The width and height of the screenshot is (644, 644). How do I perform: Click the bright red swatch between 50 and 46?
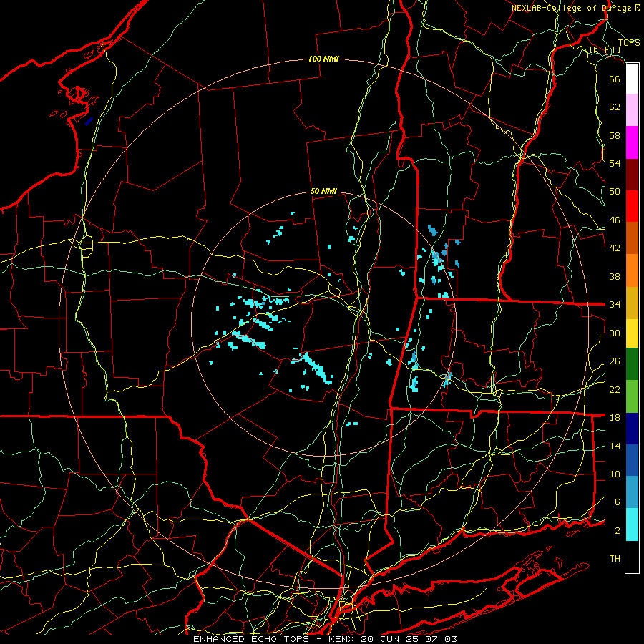coord(632,206)
